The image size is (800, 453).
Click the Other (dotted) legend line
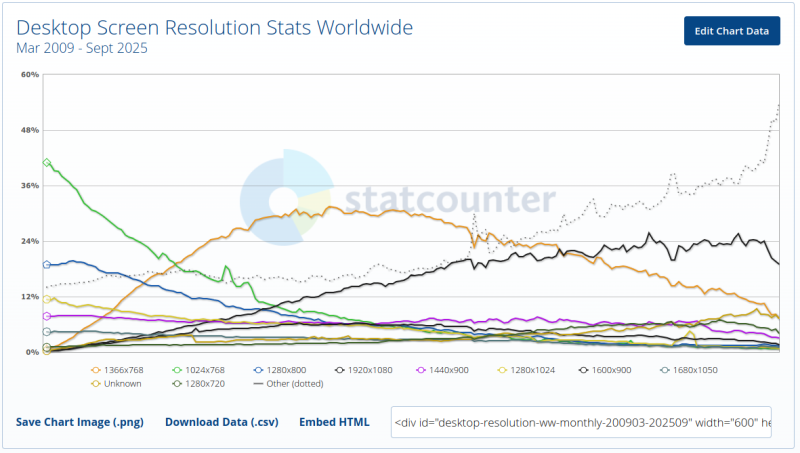[x=258, y=383]
